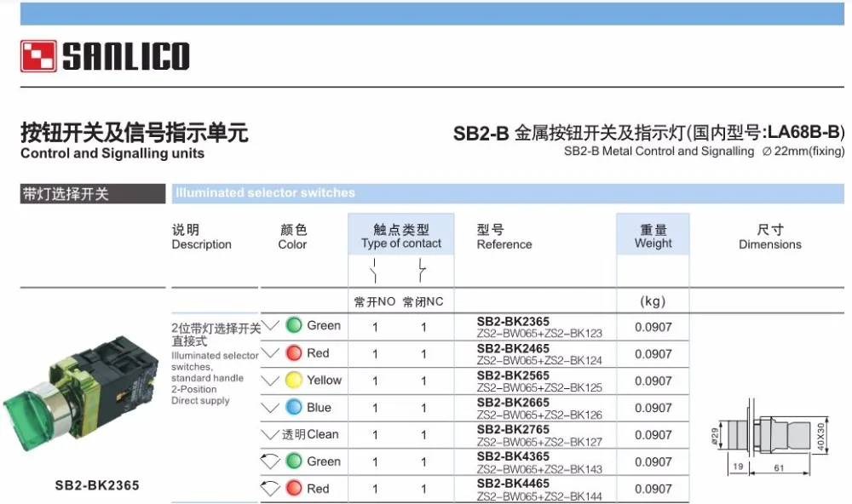Click the 常闭NC sub-header

(x=423, y=302)
